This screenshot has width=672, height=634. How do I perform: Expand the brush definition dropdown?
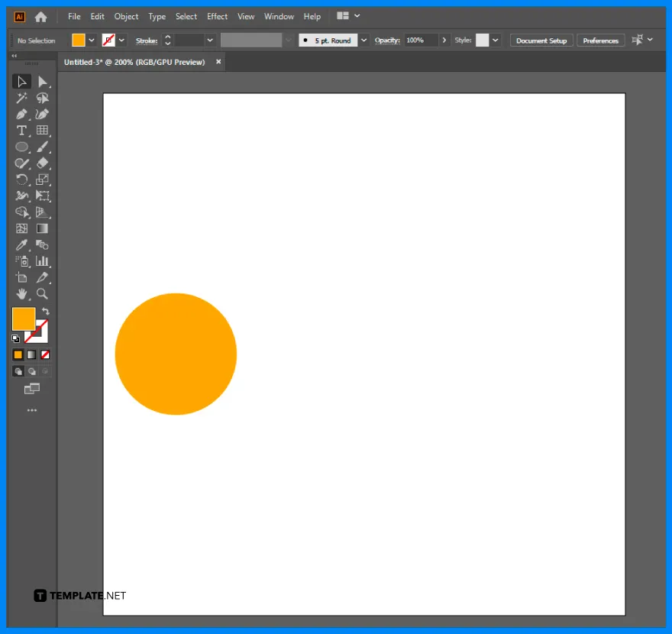pos(363,40)
